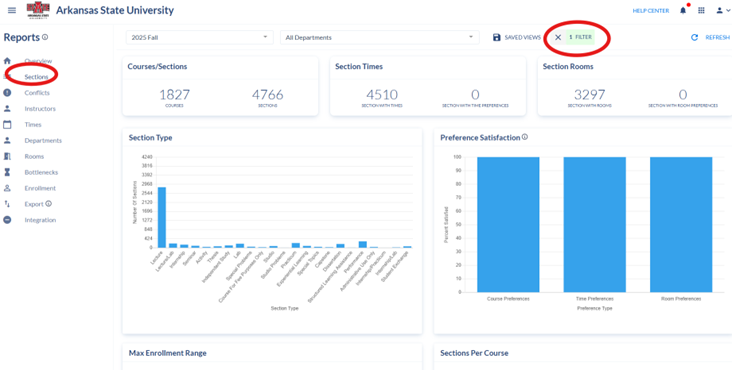Click the Arkansas State University logo
Screen dimensions: 732x370
[38, 10]
